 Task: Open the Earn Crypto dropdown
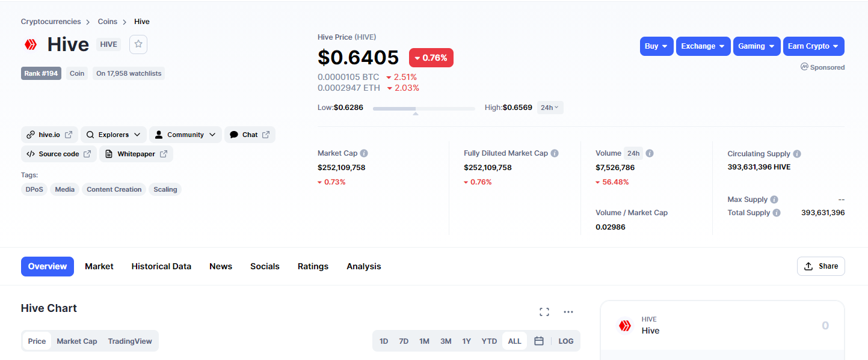point(814,46)
